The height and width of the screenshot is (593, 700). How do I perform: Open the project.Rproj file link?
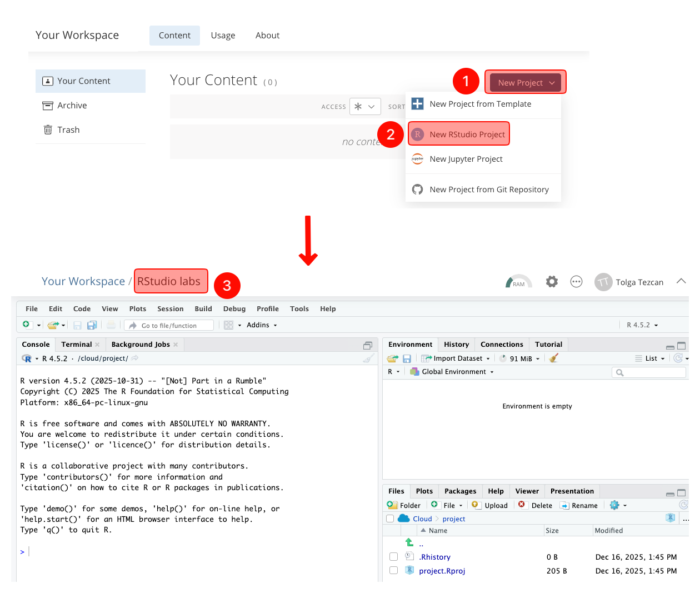(442, 571)
